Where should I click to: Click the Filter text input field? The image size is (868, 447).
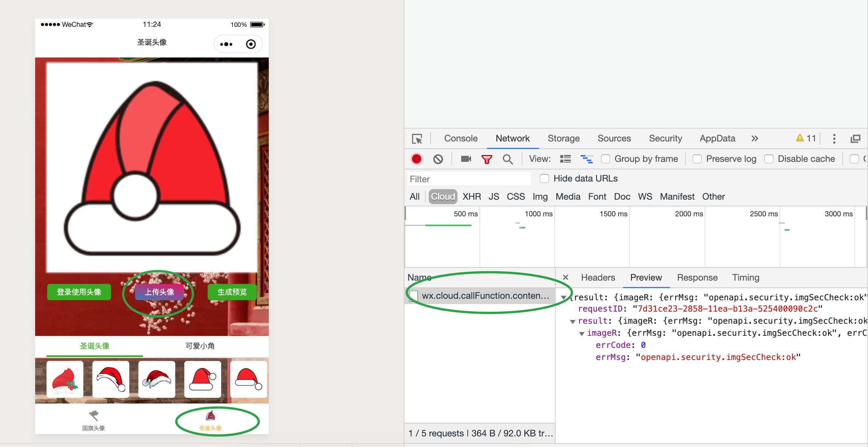[x=469, y=179]
